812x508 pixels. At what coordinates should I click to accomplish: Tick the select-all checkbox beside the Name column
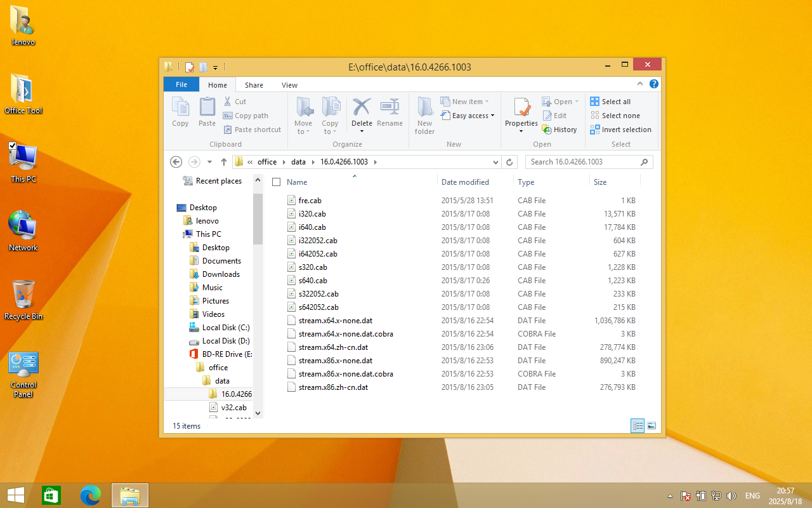click(x=276, y=182)
